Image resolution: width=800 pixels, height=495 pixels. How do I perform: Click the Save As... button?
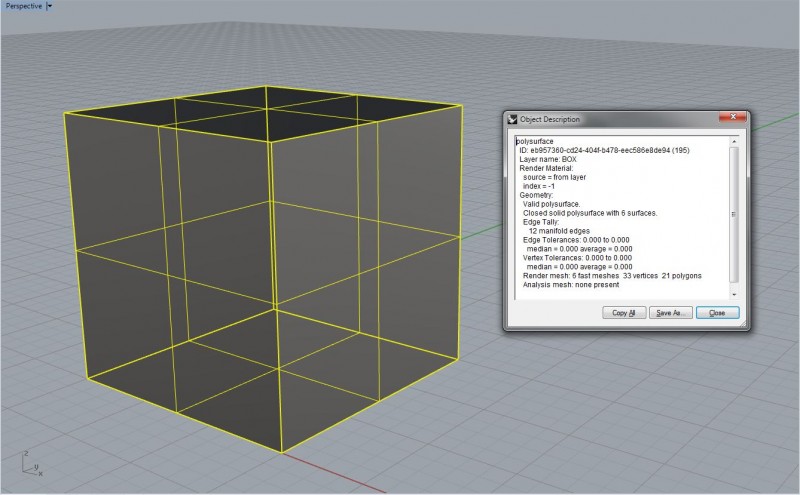point(670,313)
